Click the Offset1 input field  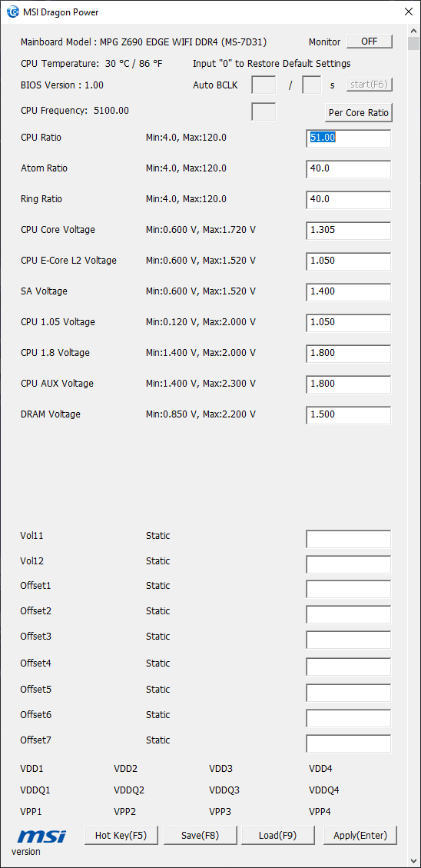(x=349, y=589)
